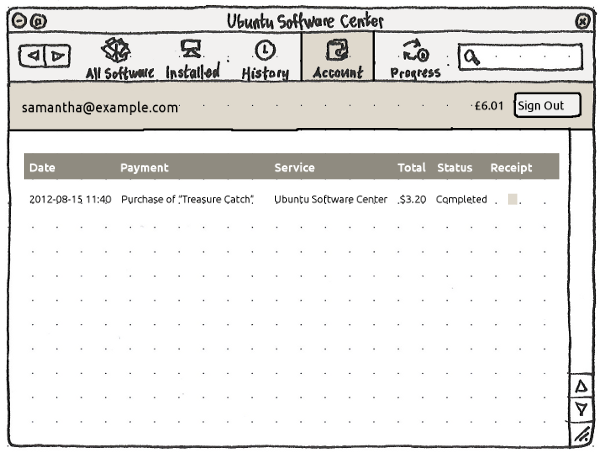
Task: Sort by the Total column header
Action: [x=411, y=168]
